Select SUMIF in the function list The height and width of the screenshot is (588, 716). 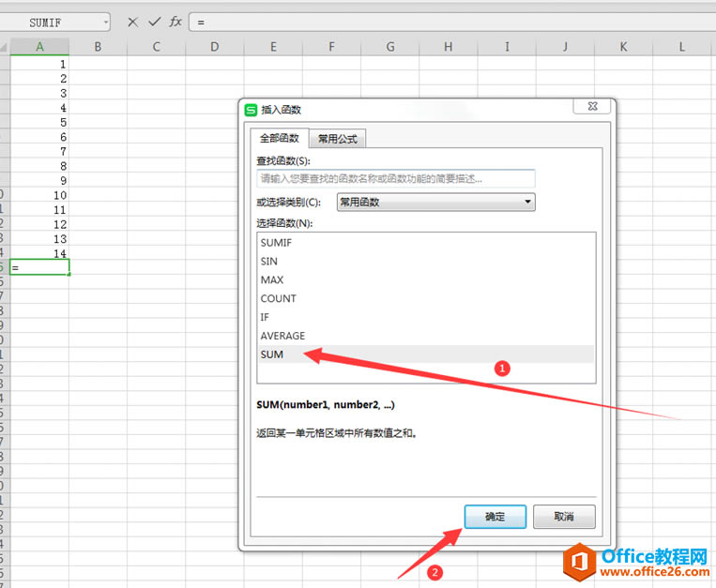426,243
